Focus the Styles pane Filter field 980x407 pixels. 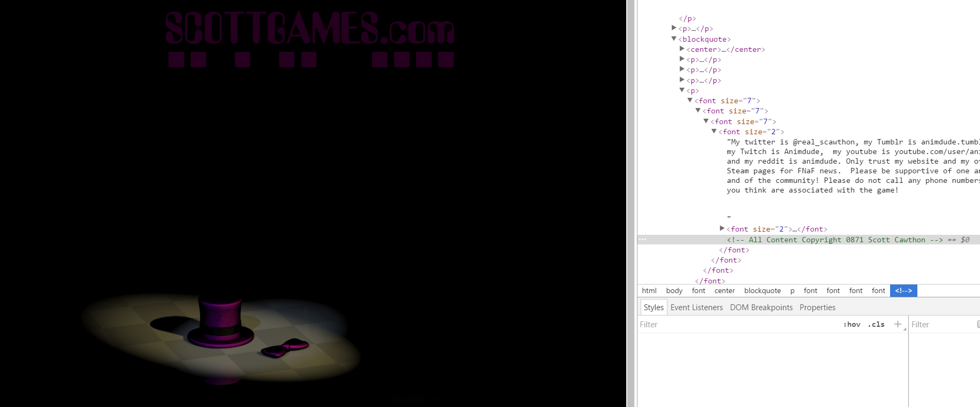[x=739, y=324]
